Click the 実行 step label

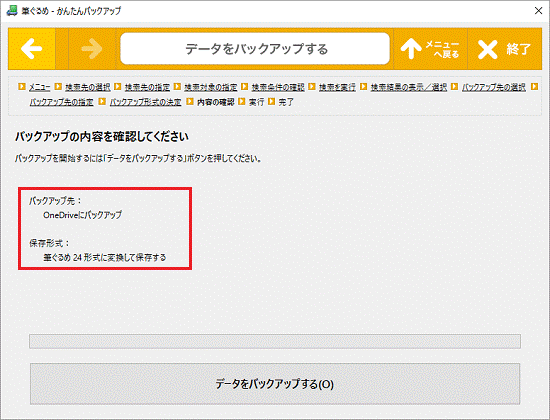click(256, 102)
